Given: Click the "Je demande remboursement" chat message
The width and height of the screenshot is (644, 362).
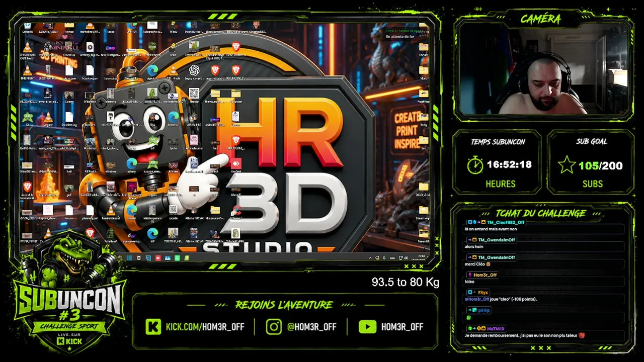Looking at the screenshot, I should [x=524, y=335].
